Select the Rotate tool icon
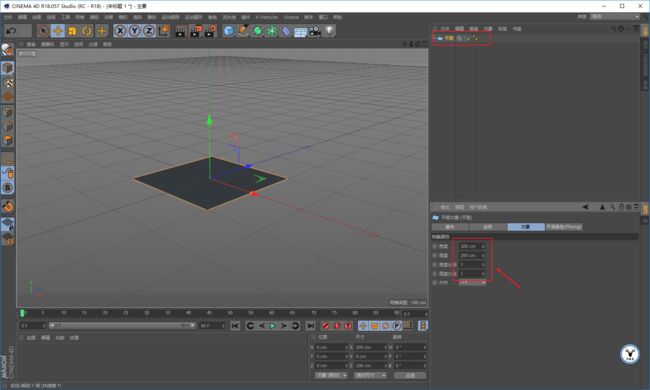Screen dimensions: 650x390 click(x=87, y=31)
